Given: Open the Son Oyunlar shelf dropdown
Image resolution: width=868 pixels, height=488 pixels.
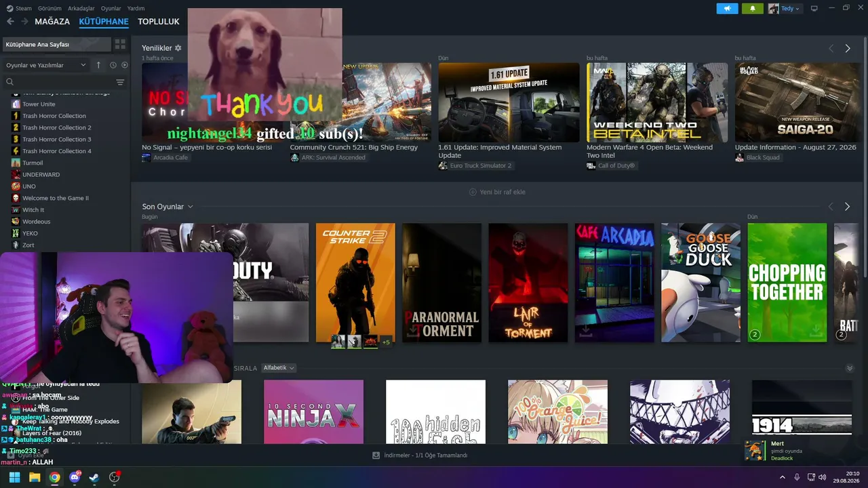Looking at the screenshot, I should tap(191, 207).
